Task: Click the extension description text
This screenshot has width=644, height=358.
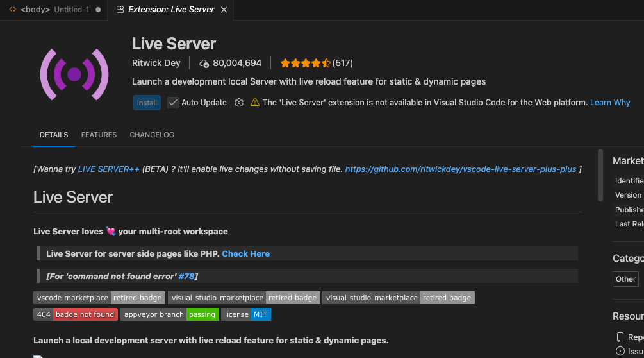Action: [x=309, y=81]
